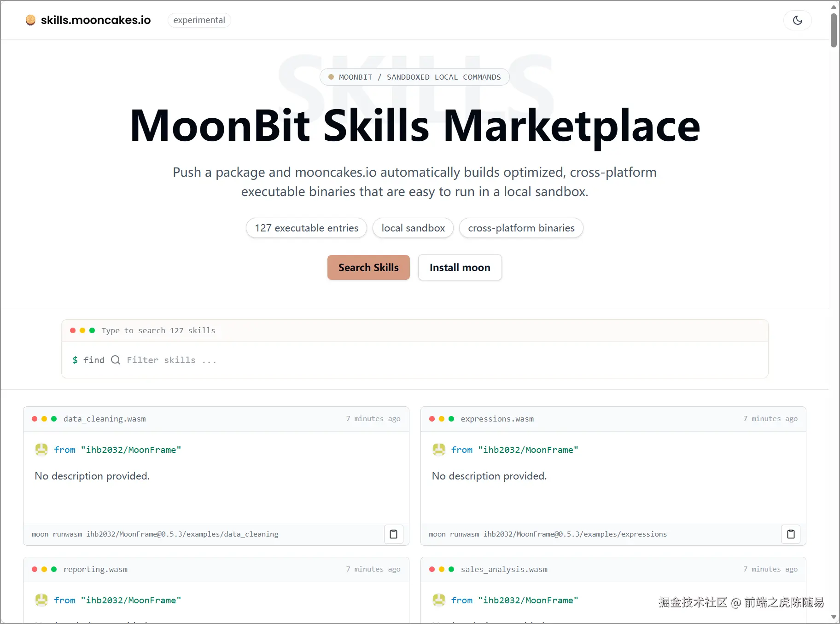
Task: Toggle dark mode with the moon icon
Action: (797, 20)
